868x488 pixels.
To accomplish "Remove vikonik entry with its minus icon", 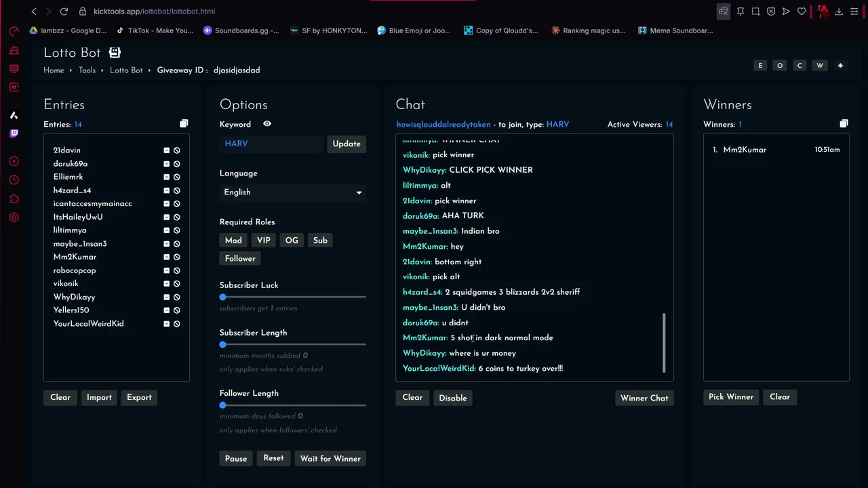I will coord(166,284).
